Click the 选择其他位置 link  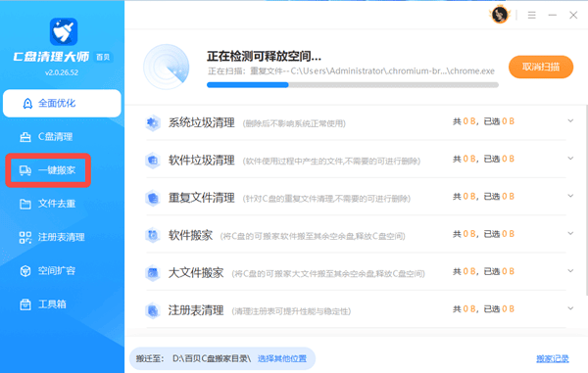(x=282, y=358)
